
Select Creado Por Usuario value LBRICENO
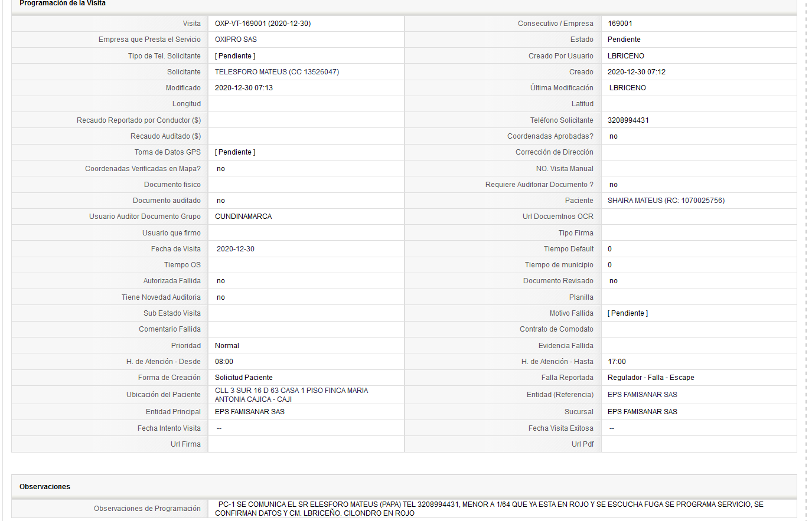tap(626, 56)
